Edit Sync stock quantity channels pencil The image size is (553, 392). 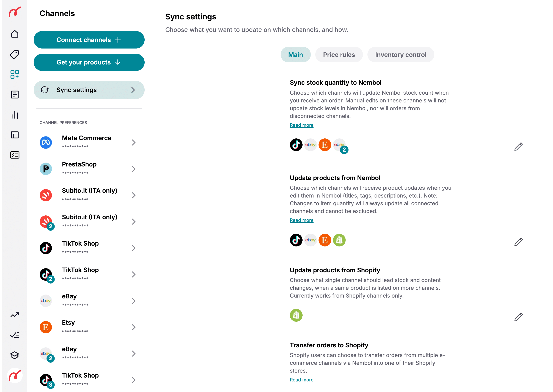(518, 147)
